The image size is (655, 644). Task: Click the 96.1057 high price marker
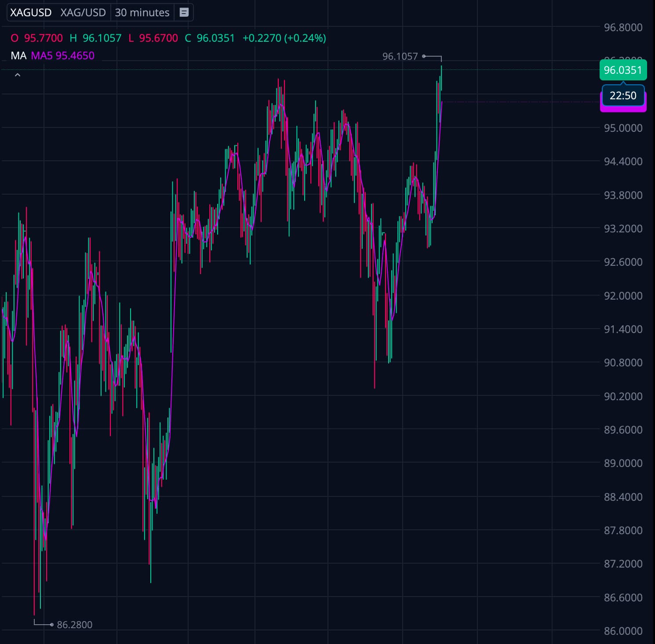pyautogui.click(x=400, y=56)
